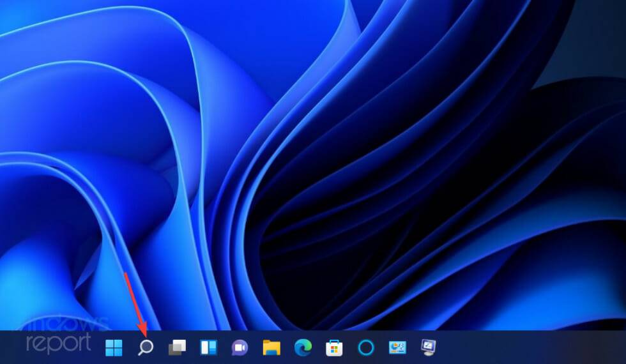Launch the Teams Chat icon
The image size is (626, 364).
click(x=240, y=348)
